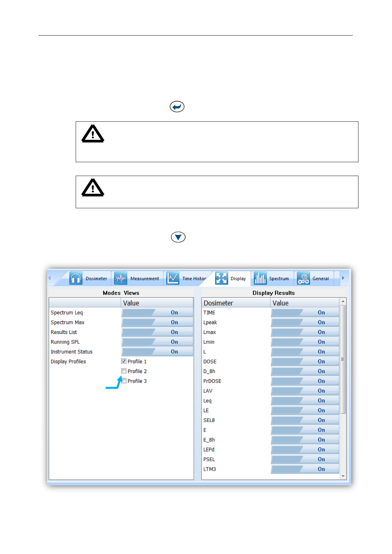The width and height of the screenshot is (392, 554).
Task: Toggle Spectrum Leq On value
Action: 157,313
